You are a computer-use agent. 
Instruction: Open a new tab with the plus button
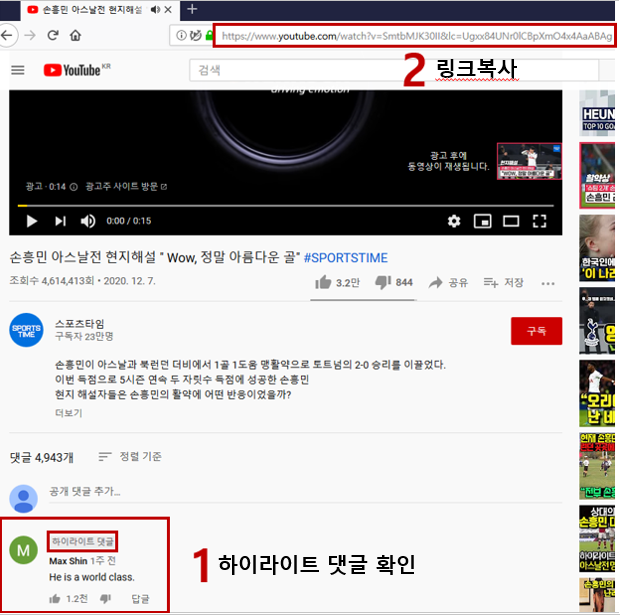pos(192,9)
